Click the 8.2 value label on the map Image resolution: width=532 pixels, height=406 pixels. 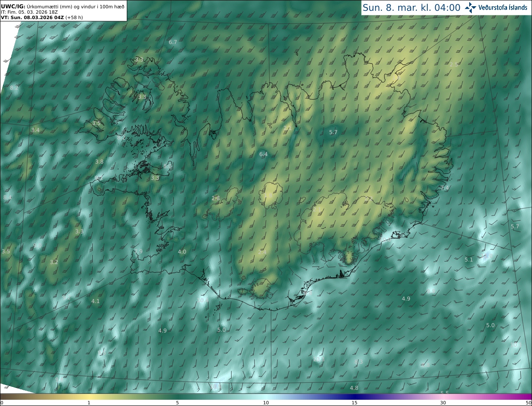click(x=14, y=88)
